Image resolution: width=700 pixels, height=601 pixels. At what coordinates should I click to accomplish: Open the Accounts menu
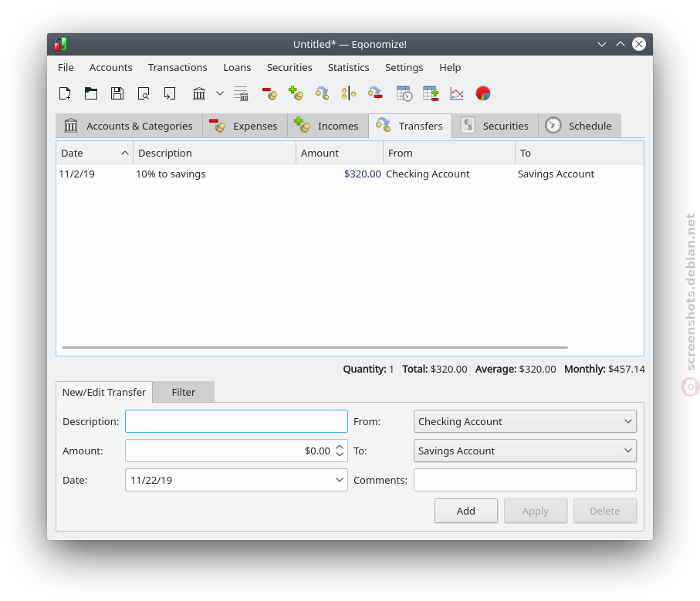(110, 67)
